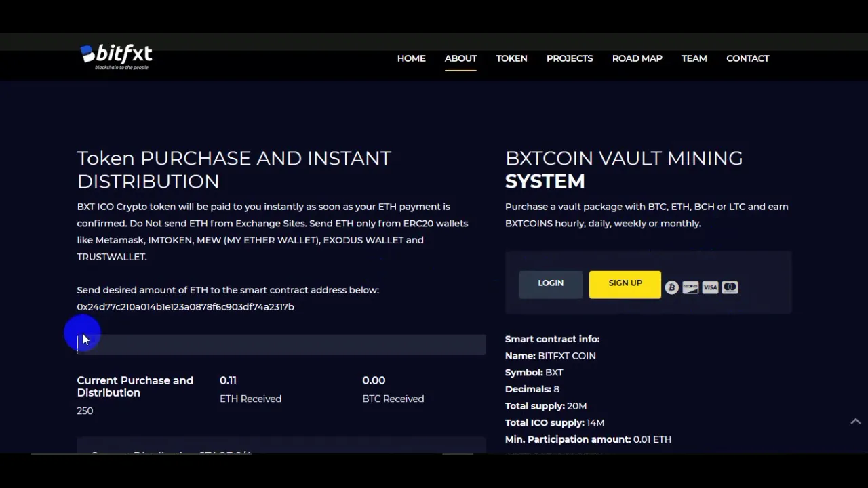Open the PROJECTS menu item
The image size is (868, 488).
(x=570, y=58)
